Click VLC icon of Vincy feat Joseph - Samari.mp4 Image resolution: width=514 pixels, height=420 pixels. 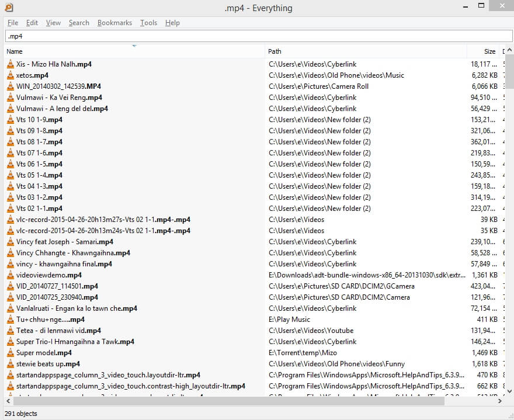click(x=11, y=242)
